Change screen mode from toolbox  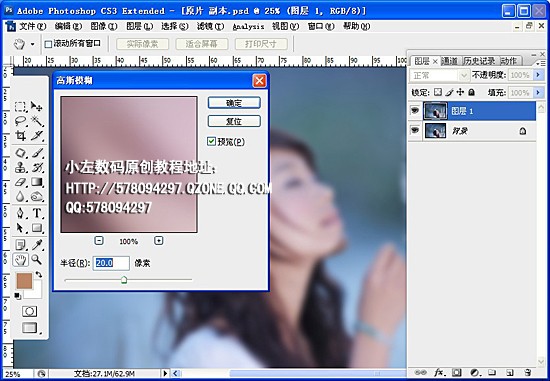[29, 328]
